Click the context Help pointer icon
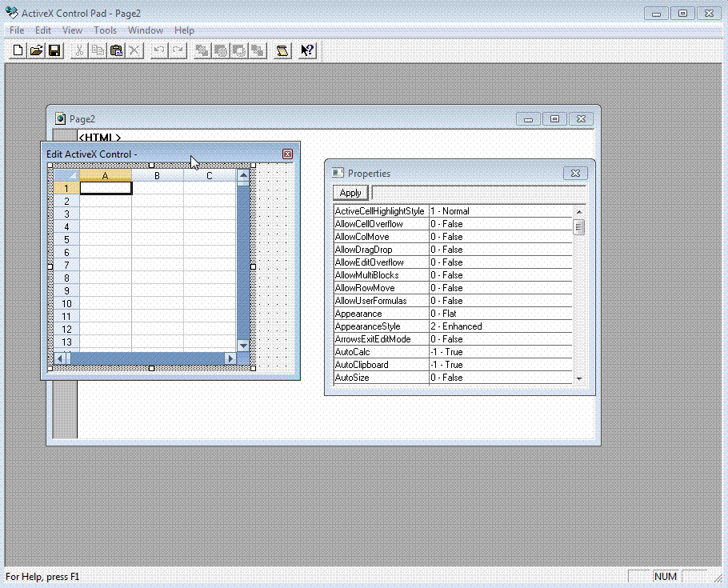Viewport: 728px width, 588px height. tap(307, 50)
